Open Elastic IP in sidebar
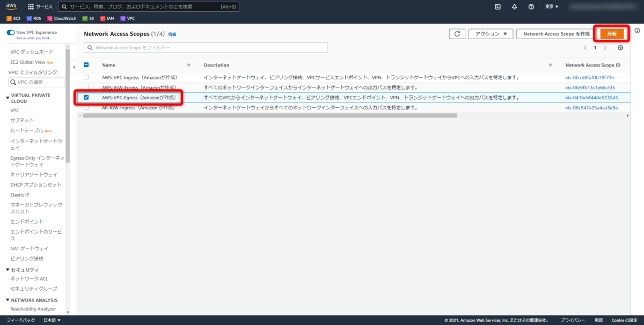This screenshot has width=644, height=325. [20, 195]
